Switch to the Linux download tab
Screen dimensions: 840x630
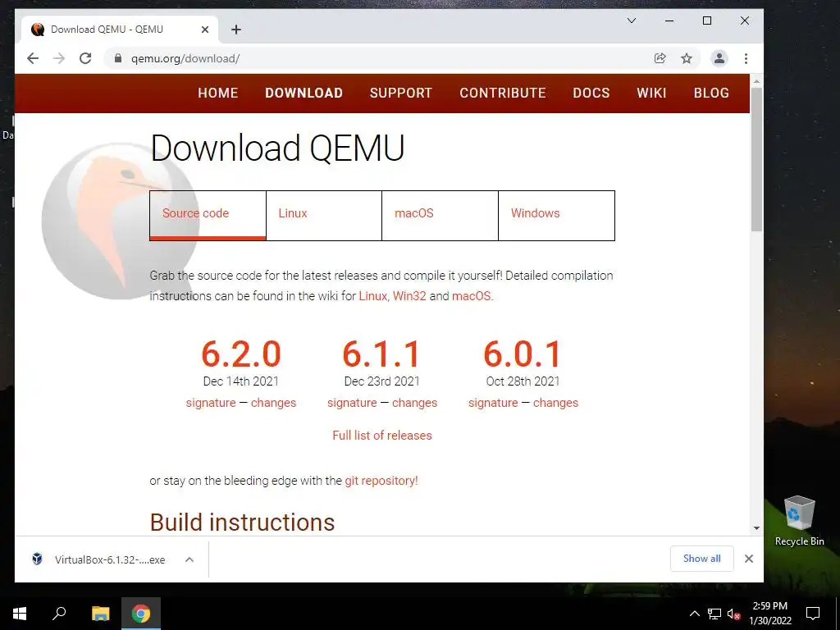point(324,216)
